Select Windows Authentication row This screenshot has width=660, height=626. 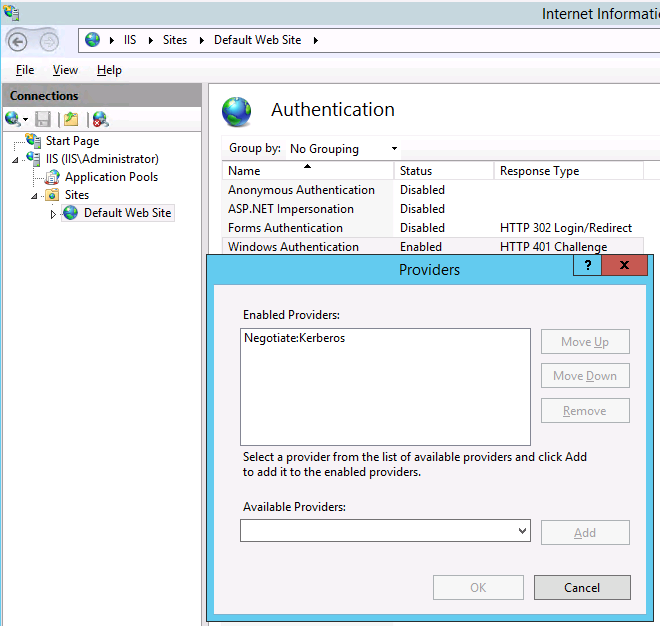pos(432,246)
